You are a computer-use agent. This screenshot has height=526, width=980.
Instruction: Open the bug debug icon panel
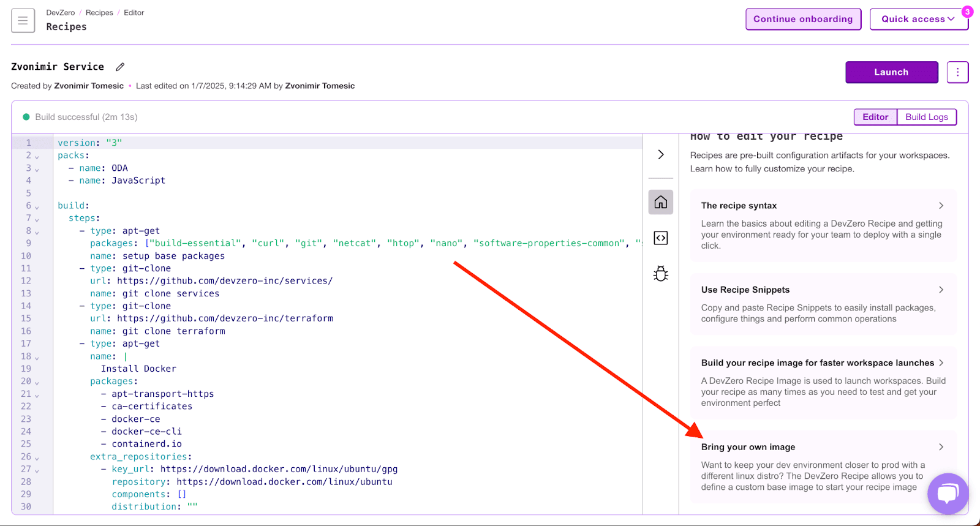pos(660,274)
